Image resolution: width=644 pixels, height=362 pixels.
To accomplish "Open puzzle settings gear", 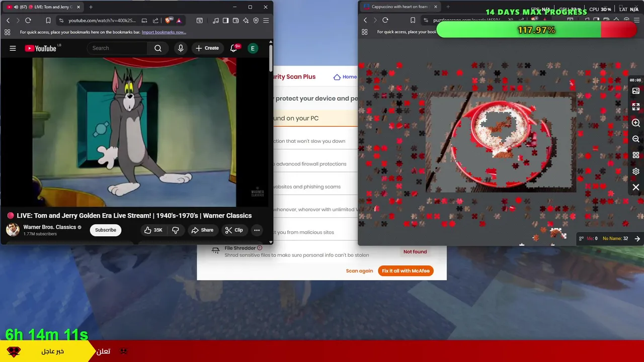I will click(x=636, y=171).
